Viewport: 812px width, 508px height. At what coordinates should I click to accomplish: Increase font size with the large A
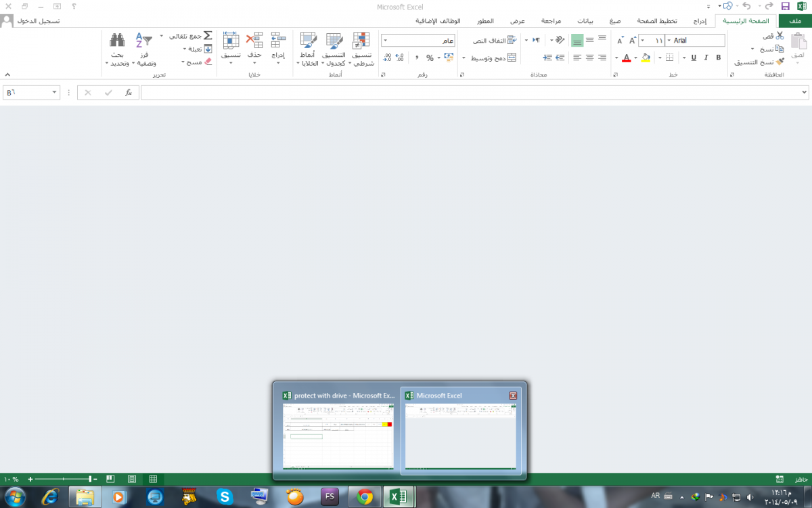pos(632,41)
